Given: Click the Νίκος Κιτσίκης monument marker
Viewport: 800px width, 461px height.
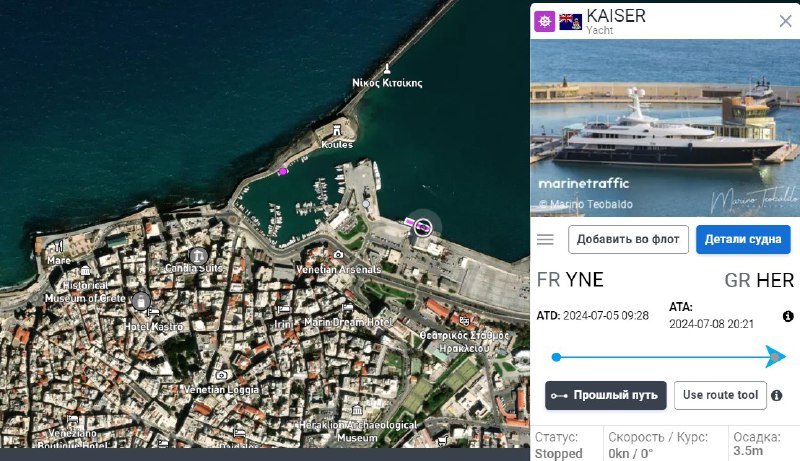Looking at the screenshot, I should (x=387, y=68).
